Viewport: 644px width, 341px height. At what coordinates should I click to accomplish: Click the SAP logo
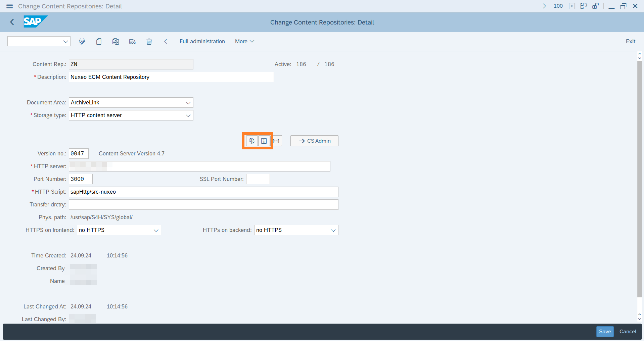[x=35, y=22]
